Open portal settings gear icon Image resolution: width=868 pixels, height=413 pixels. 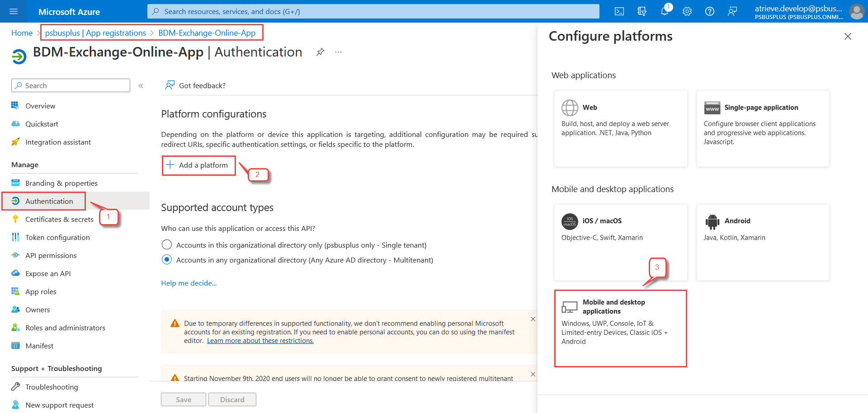pyautogui.click(x=687, y=11)
